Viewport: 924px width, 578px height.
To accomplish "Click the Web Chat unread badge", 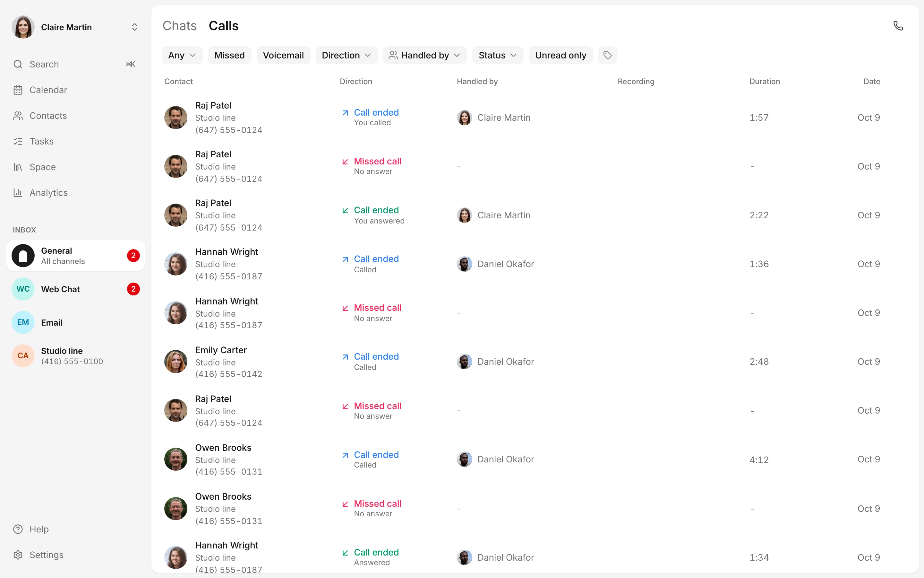I will tap(133, 289).
